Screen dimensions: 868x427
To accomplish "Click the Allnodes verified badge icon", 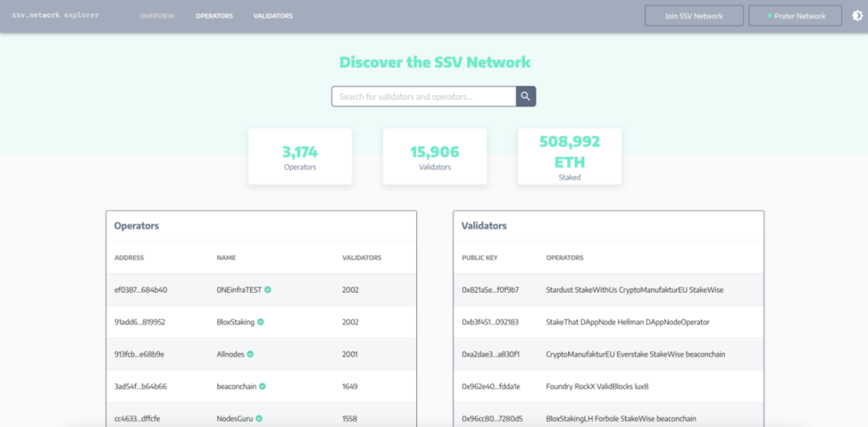I will pos(250,354).
